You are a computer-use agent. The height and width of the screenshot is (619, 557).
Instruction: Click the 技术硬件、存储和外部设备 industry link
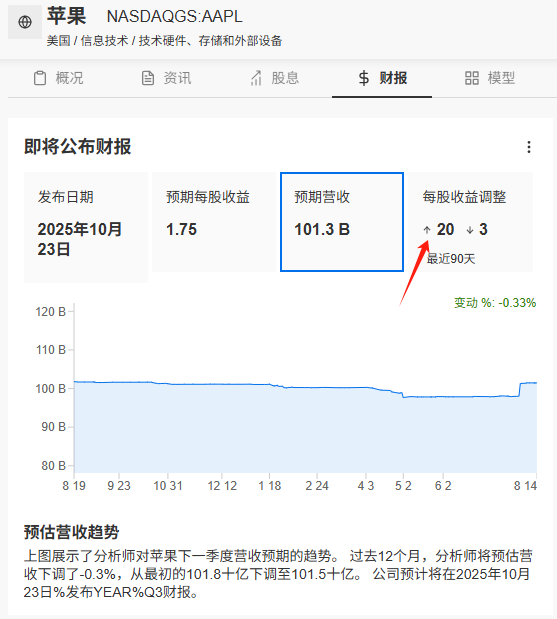pos(210,41)
